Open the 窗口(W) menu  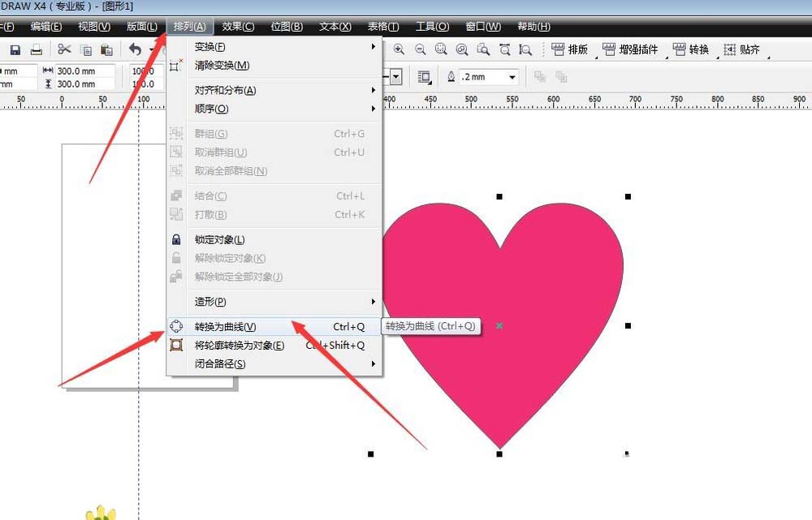(x=482, y=27)
